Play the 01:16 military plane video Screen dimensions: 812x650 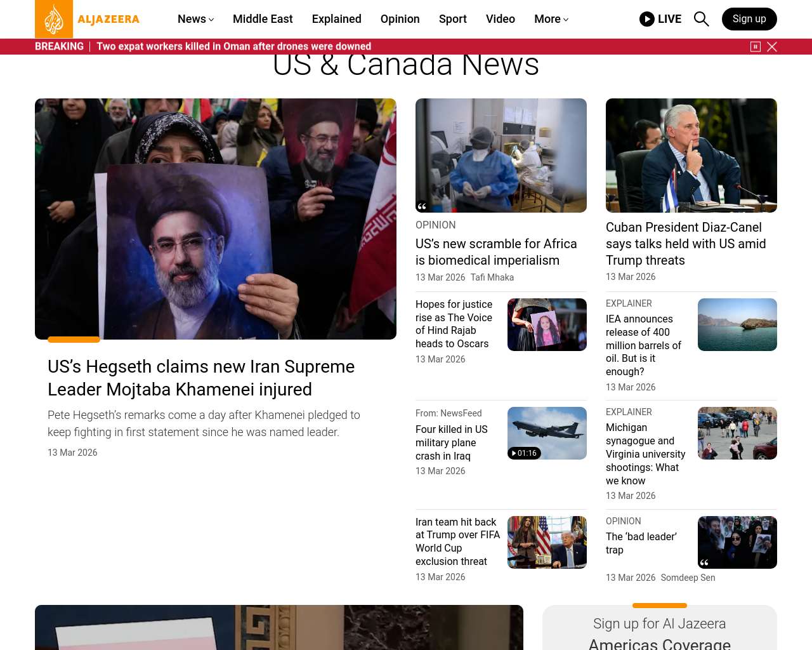[x=525, y=453]
